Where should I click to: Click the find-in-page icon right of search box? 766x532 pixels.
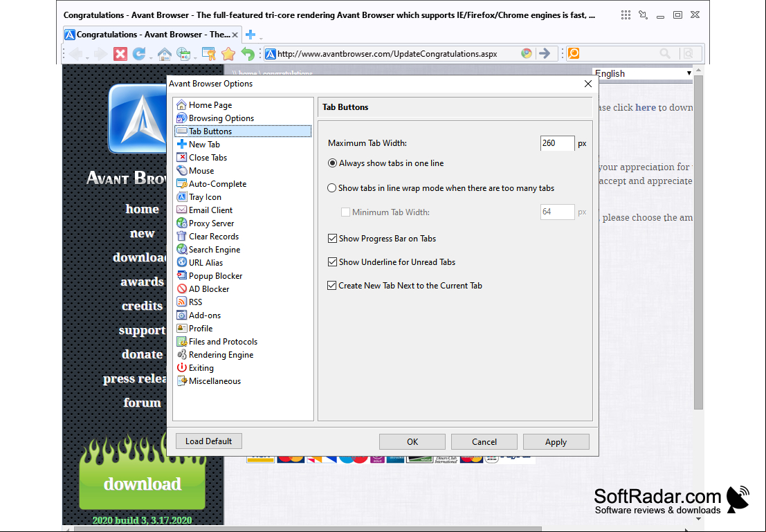point(689,54)
